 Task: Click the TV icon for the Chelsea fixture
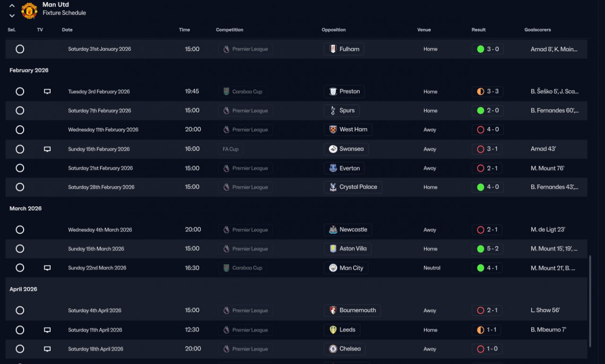(x=47, y=349)
